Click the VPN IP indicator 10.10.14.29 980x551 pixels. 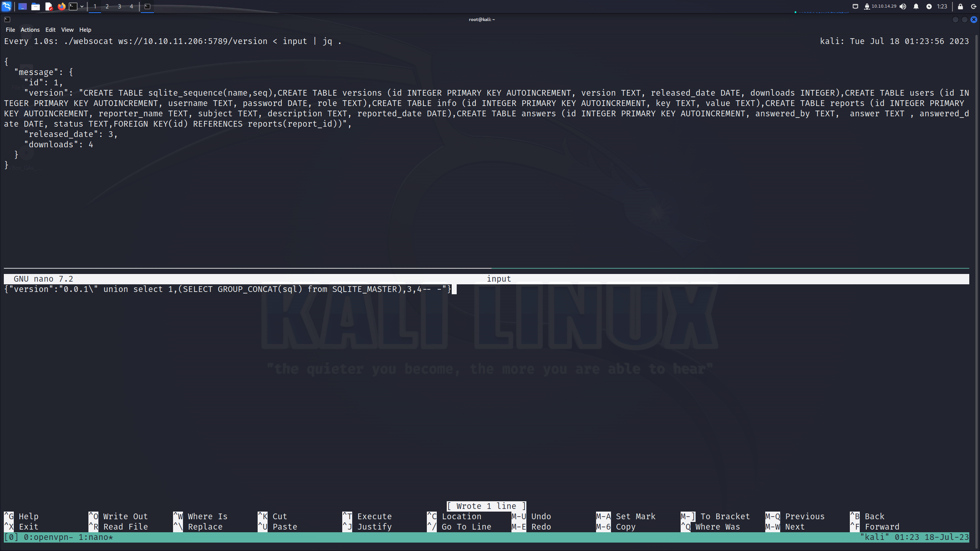click(880, 6)
